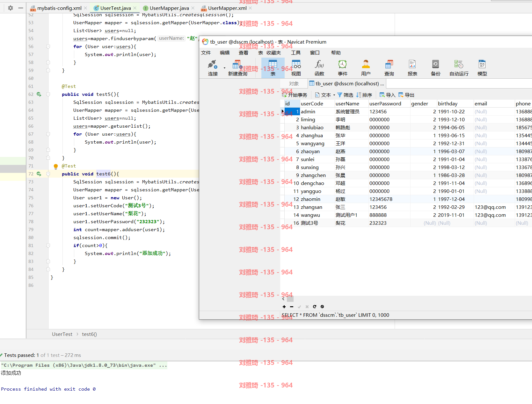
Task: Run test5 via gutter run icon
Action: coord(39,94)
